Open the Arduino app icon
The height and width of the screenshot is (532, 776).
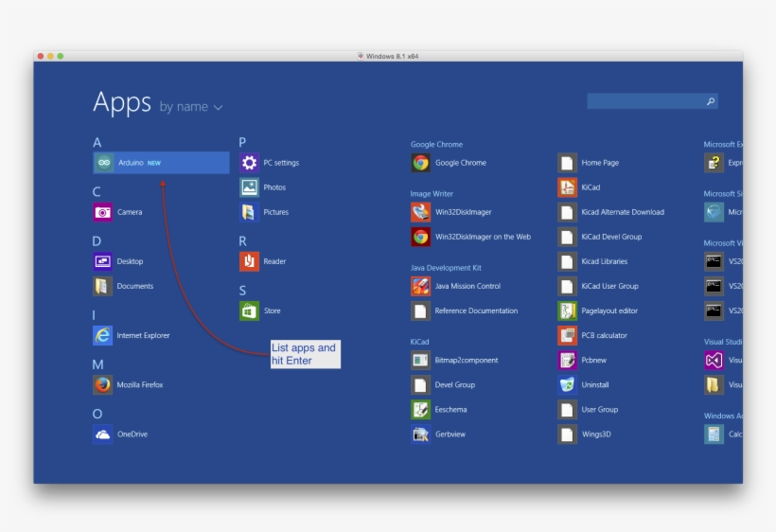click(103, 162)
